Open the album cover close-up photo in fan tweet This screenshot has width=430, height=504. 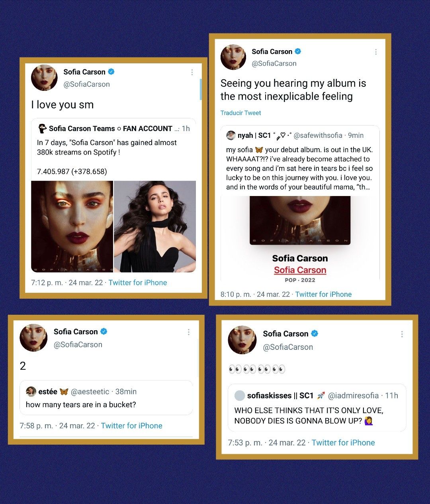tap(72, 227)
